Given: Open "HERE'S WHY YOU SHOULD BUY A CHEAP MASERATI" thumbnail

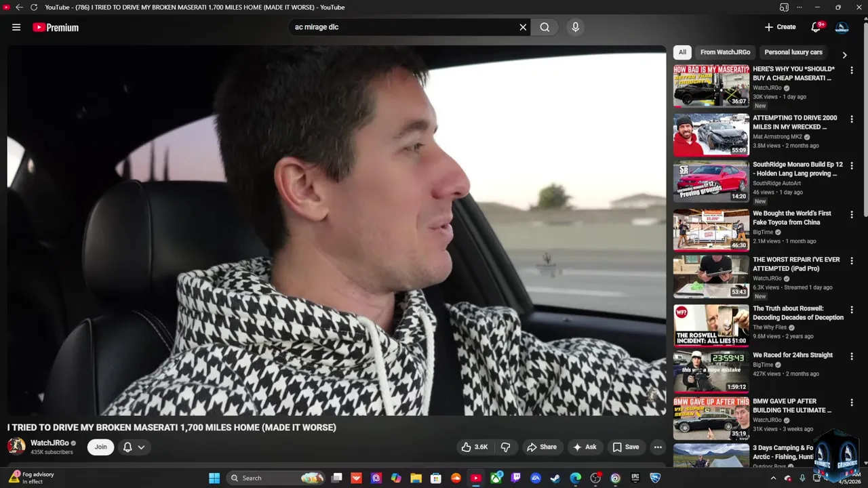Looking at the screenshot, I should 711,86.
